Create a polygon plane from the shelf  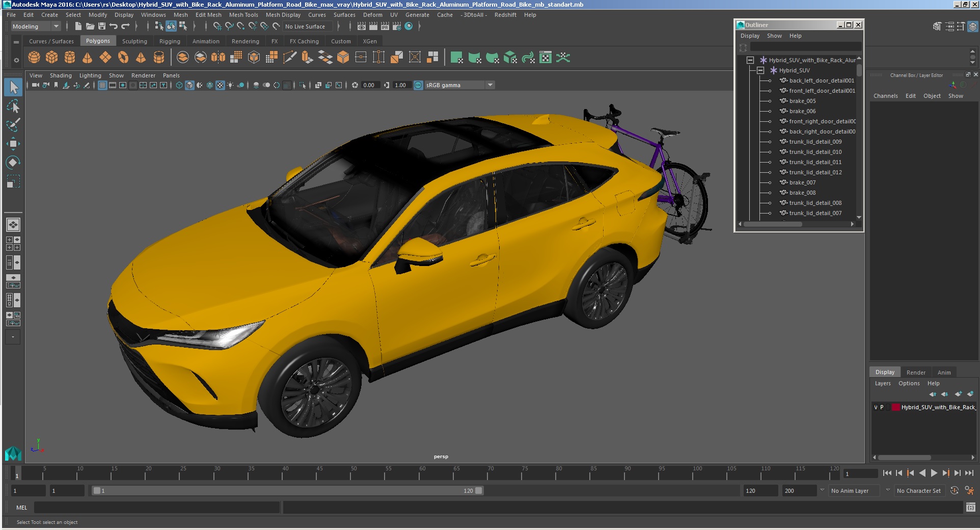[x=105, y=58]
